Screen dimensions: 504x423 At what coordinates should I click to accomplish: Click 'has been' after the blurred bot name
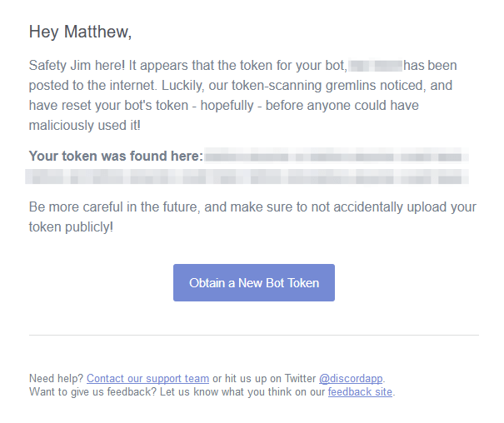tap(430, 66)
